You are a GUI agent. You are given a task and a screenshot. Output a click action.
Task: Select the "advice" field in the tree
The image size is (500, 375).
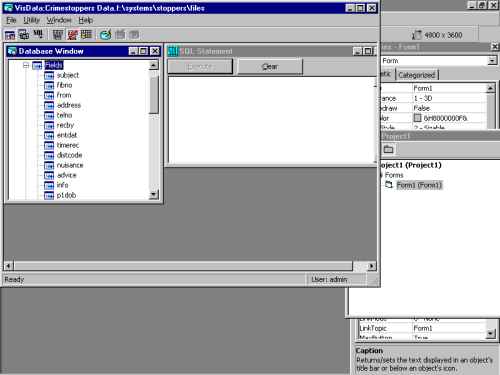pyautogui.click(x=66, y=175)
